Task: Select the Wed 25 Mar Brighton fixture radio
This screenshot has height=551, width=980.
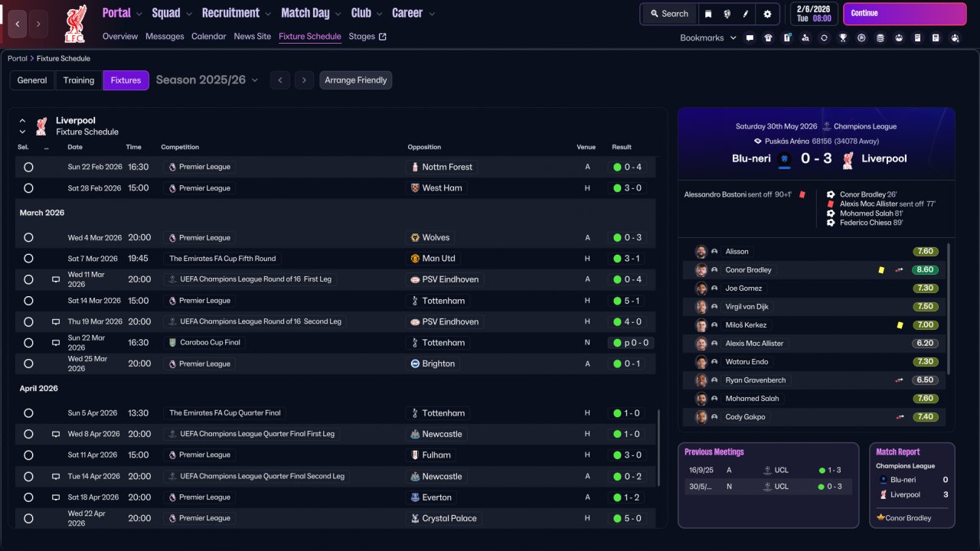Action: (28, 364)
